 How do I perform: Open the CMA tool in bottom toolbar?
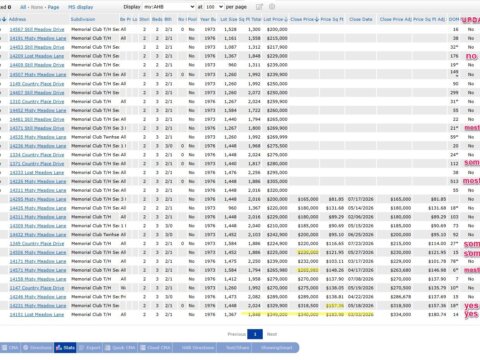point(10,348)
